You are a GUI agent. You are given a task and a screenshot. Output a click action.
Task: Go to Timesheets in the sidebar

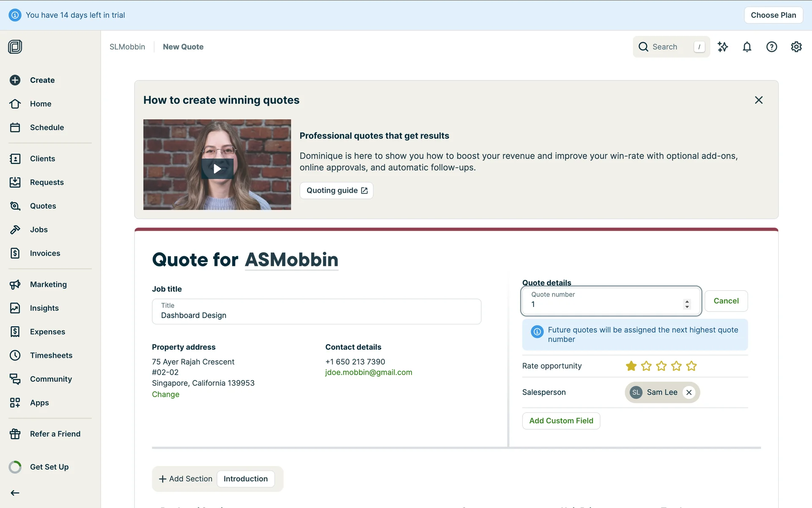pyautogui.click(x=51, y=355)
